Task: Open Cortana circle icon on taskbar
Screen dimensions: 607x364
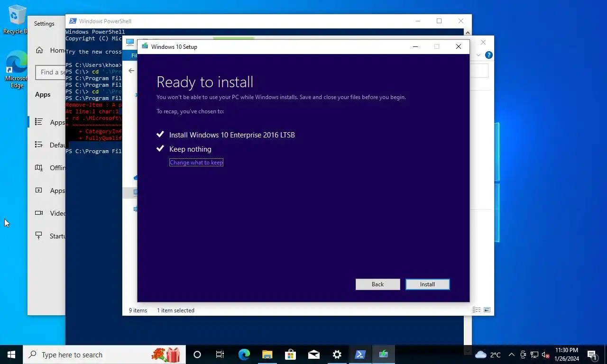Action: click(197, 355)
